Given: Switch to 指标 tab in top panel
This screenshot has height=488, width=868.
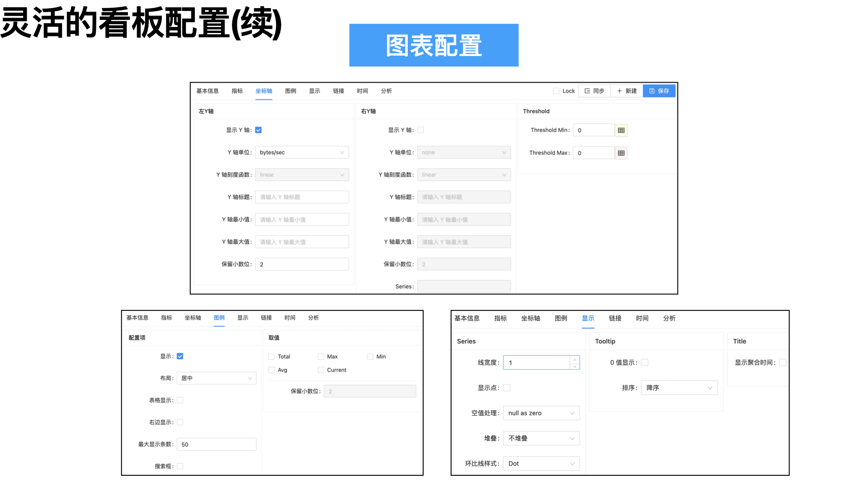Looking at the screenshot, I should (237, 91).
